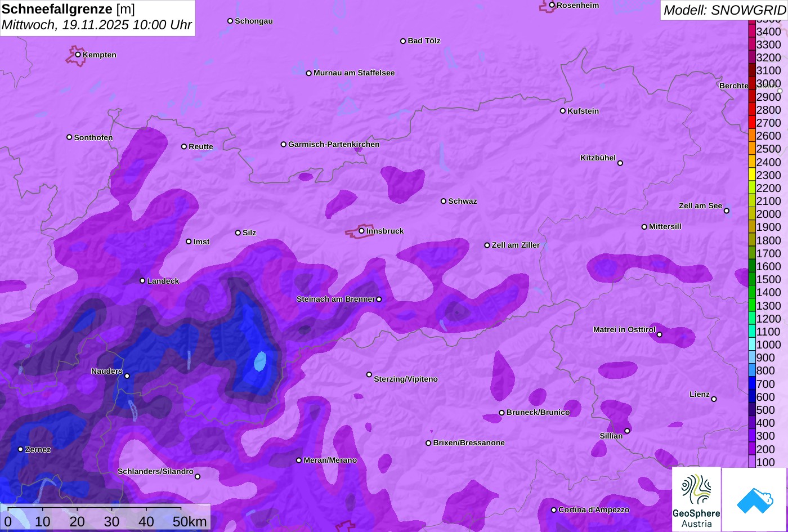Image resolution: width=788 pixels, height=532 pixels.
Task: Click the Sillian location marker
Action: click(627, 431)
